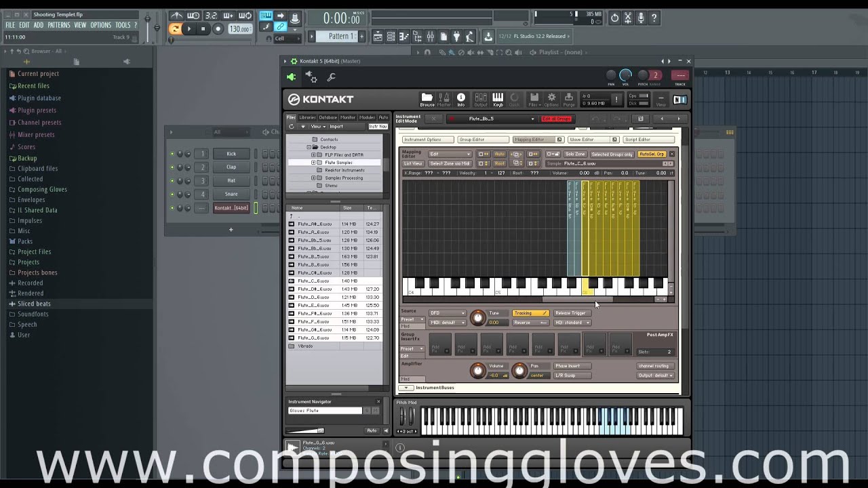Toggle Select Zone via Midi
The height and width of the screenshot is (488, 868).
click(x=450, y=163)
